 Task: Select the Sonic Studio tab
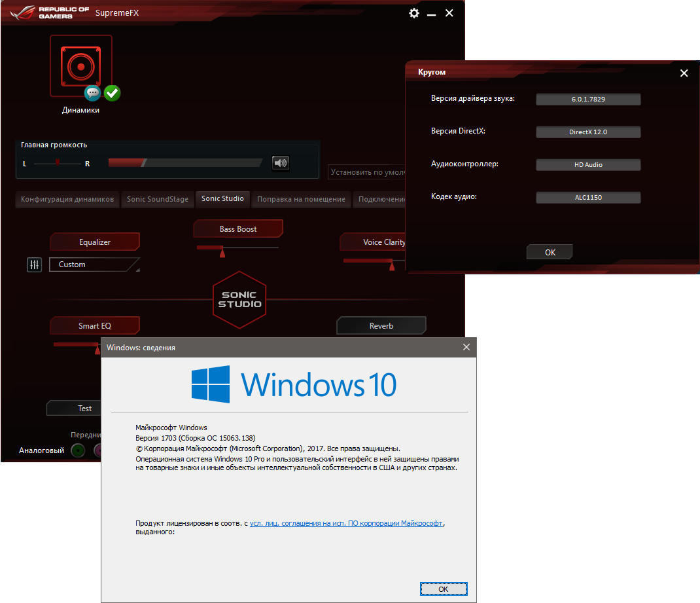coord(222,199)
